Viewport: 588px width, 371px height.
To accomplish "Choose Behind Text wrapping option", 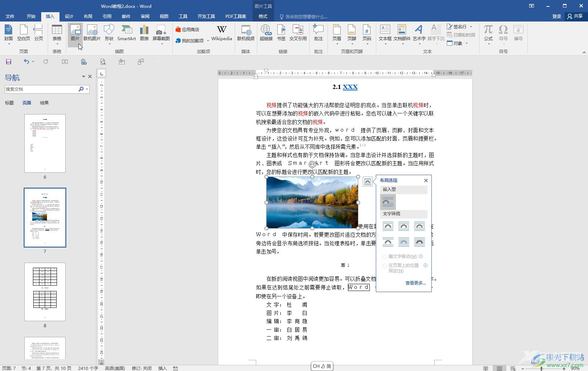I will [x=403, y=242].
